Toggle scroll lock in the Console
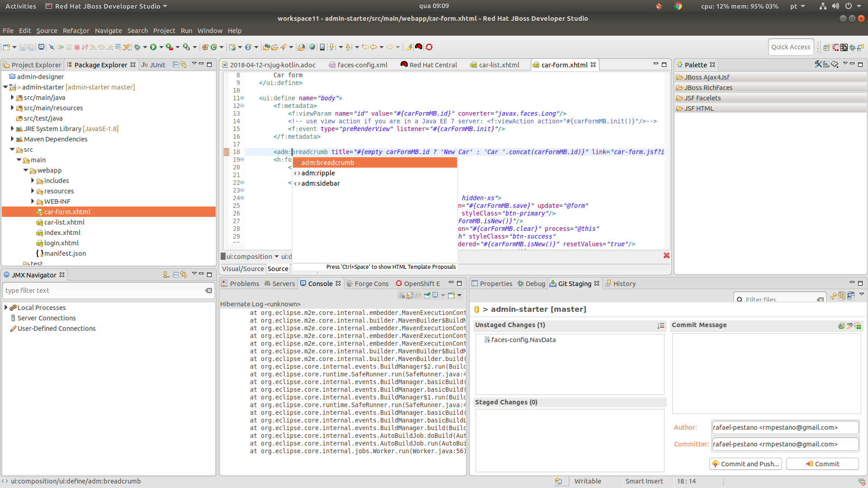The image size is (868, 488). click(x=410, y=295)
